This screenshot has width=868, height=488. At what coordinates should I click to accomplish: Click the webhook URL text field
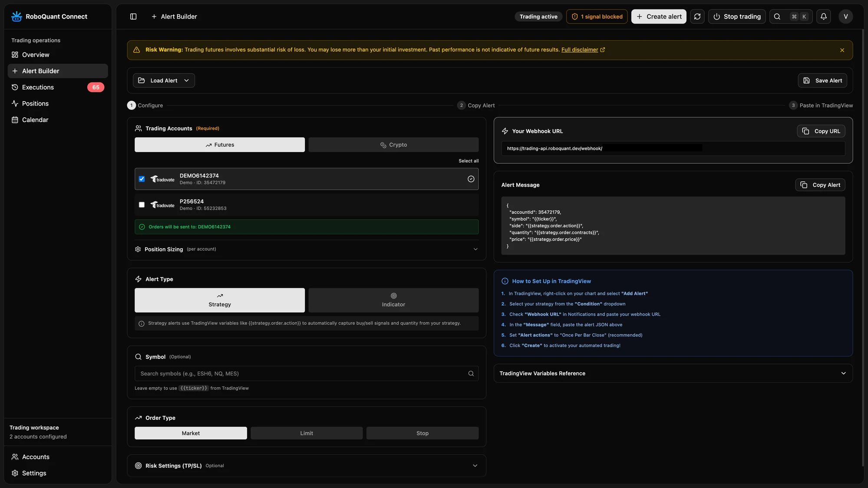(x=673, y=148)
